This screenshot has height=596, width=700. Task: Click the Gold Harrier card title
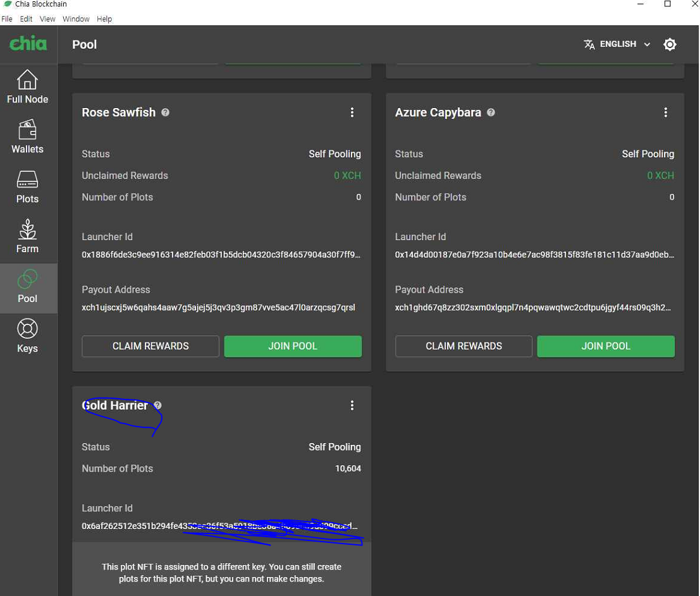[x=114, y=405]
